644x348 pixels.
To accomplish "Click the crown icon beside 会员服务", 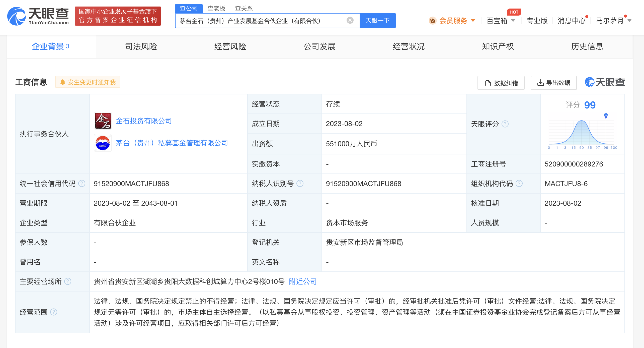I will tap(433, 21).
